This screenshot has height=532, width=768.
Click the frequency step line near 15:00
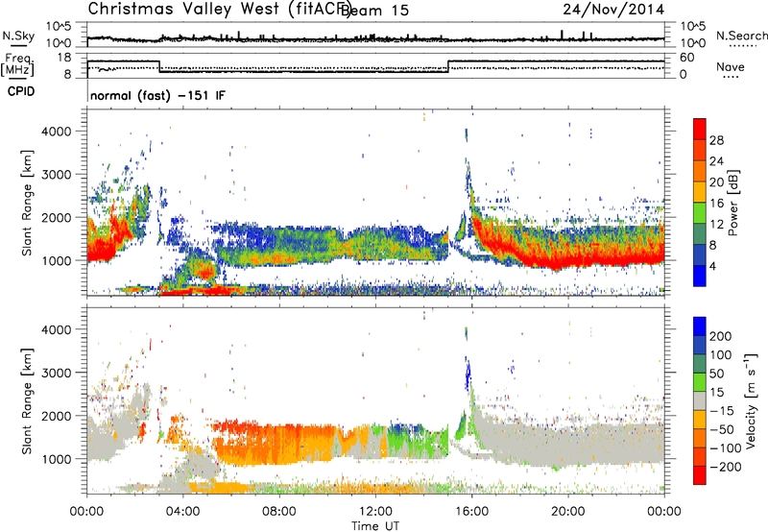pos(448,66)
